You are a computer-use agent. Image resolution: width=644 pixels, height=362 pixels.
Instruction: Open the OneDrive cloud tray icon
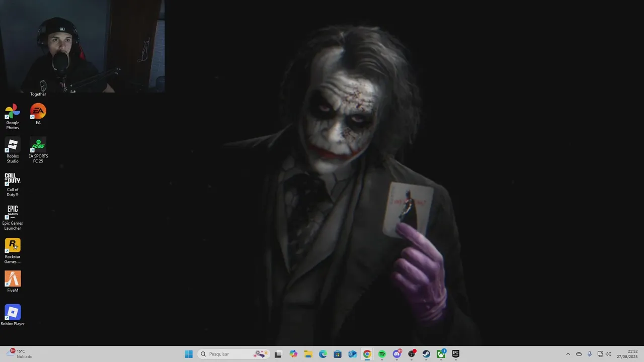[x=579, y=354]
